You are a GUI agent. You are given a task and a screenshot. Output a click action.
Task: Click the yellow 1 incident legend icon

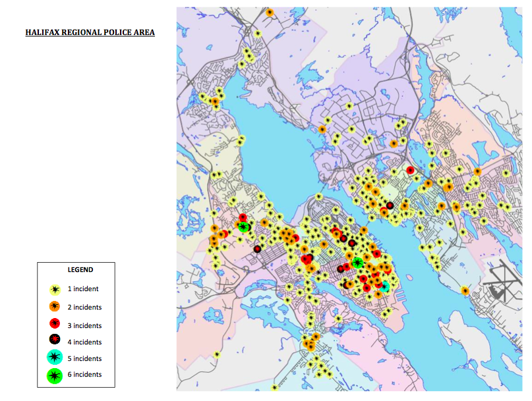click(55, 289)
